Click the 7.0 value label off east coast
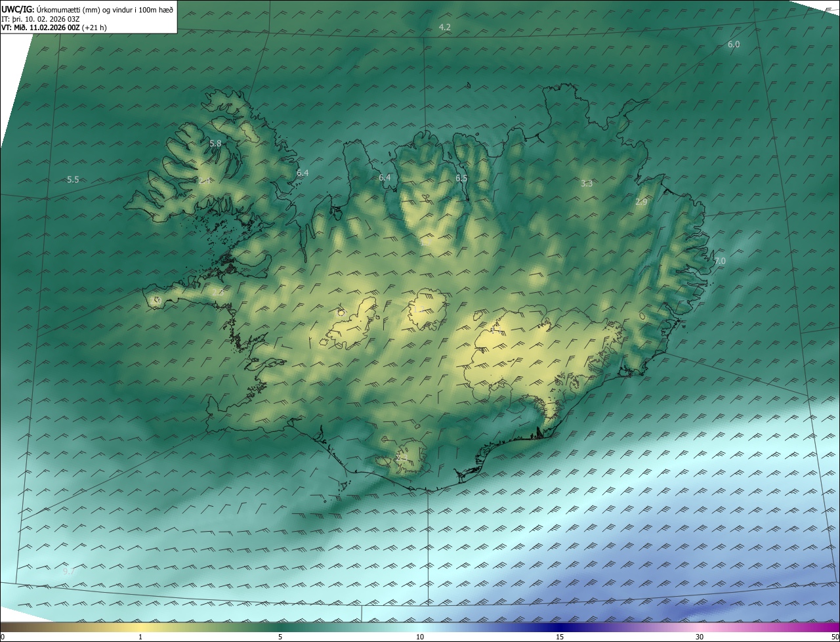This screenshot has height=642, width=840. (720, 261)
